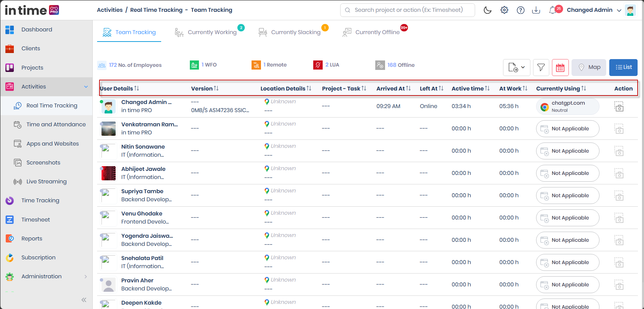Click action icon for Changed Admin row
644x309 pixels.
[x=619, y=106]
